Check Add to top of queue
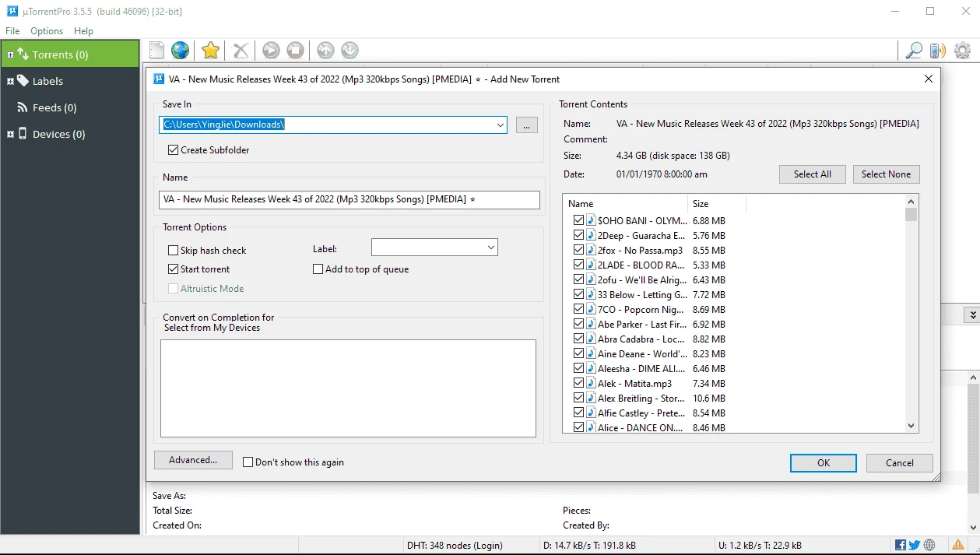 [318, 269]
